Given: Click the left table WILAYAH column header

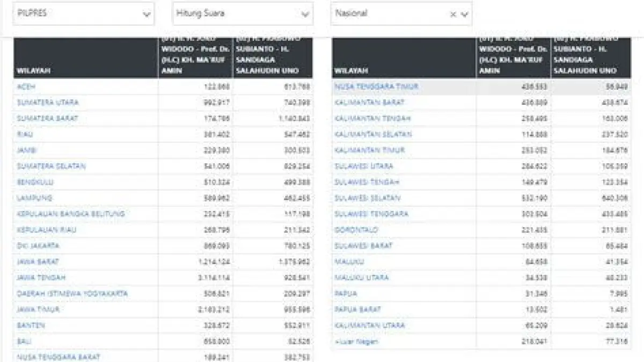Looking at the screenshot, I should coord(34,70).
